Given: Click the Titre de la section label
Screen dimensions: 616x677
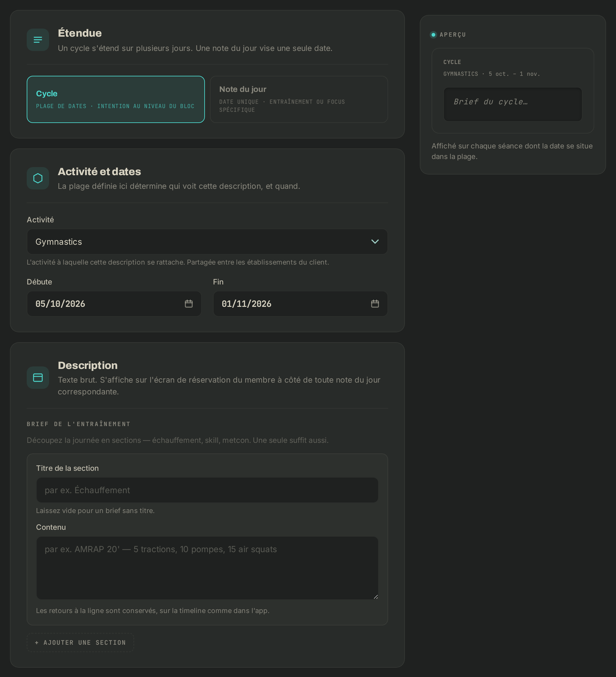Looking at the screenshot, I should click(67, 468).
